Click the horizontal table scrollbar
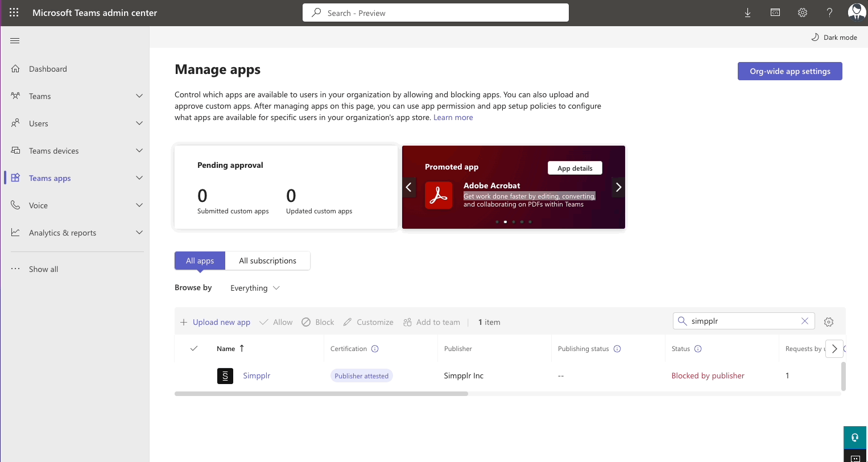 [321, 394]
